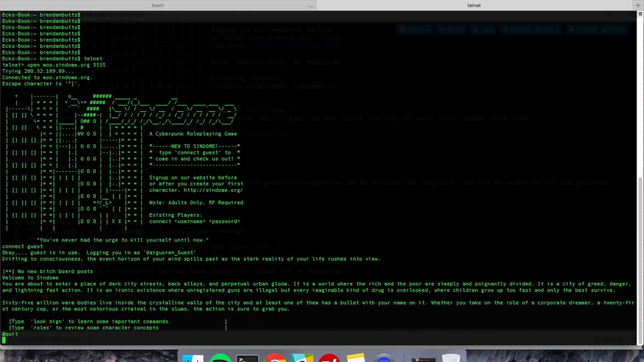The image size is (644, 362).
Task: Click the blue round dock icon
Action: pos(384,359)
